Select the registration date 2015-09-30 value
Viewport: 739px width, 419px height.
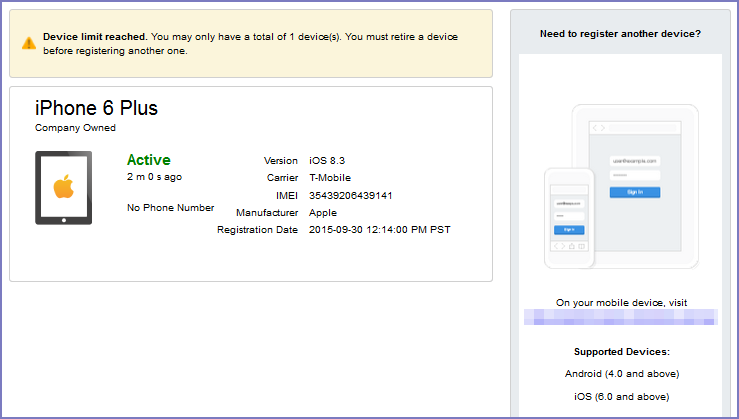pos(380,230)
